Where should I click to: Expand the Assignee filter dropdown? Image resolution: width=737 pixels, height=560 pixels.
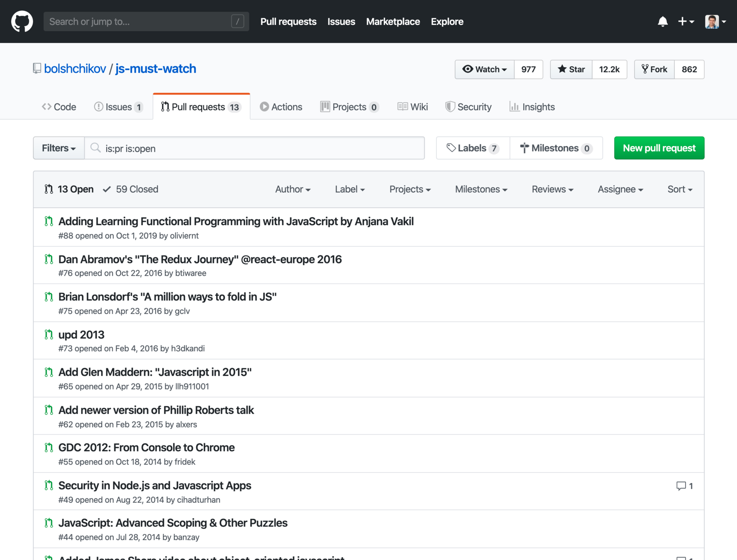[x=620, y=189]
